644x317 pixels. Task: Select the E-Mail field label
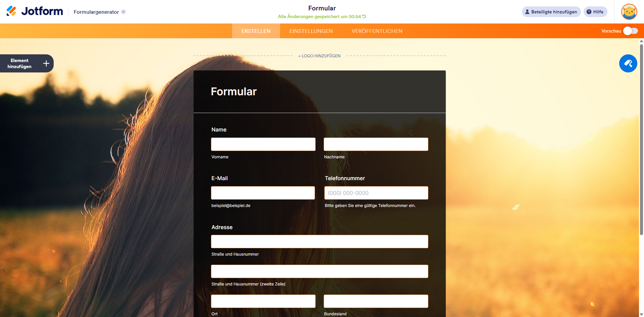[220, 178]
